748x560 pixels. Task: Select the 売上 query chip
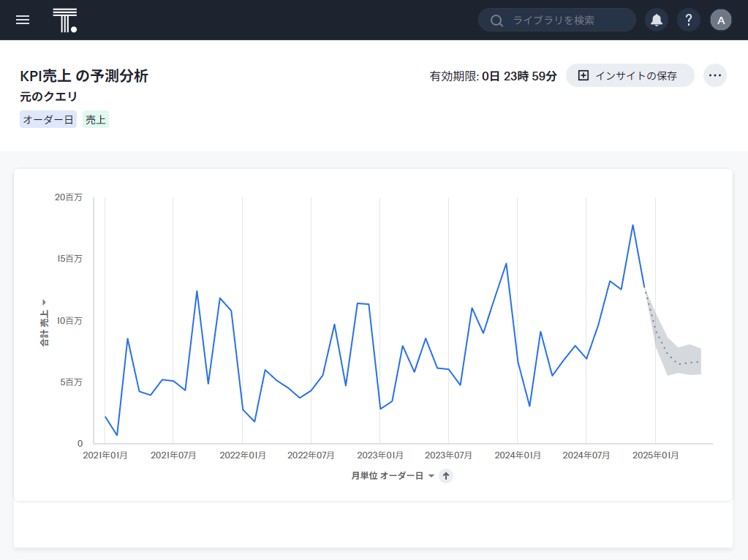click(x=96, y=120)
